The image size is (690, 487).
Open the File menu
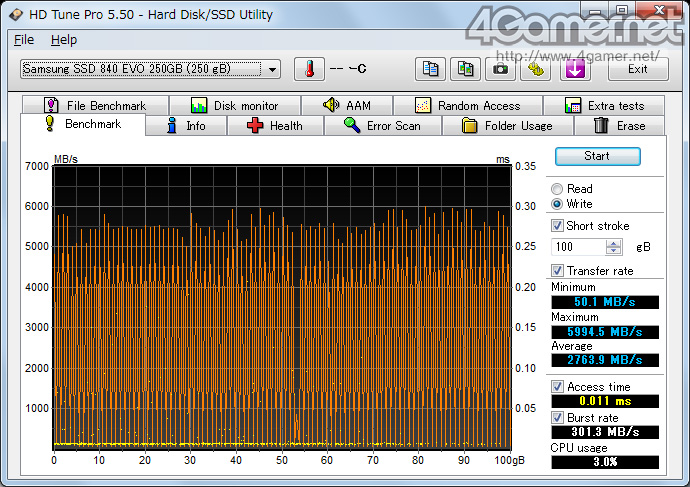pyautogui.click(x=24, y=40)
